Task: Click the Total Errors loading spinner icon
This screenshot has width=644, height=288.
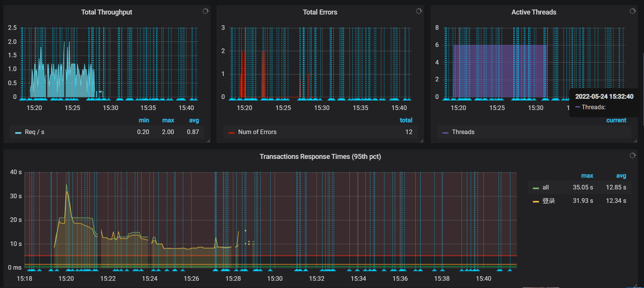Action: (x=419, y=11)
